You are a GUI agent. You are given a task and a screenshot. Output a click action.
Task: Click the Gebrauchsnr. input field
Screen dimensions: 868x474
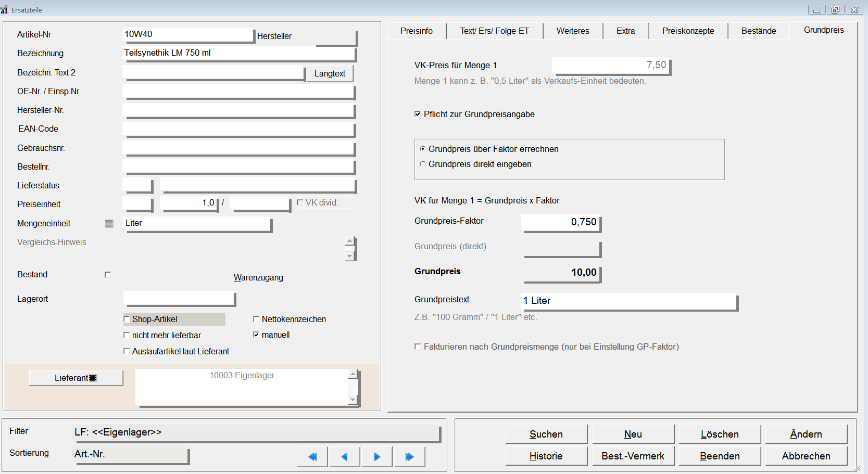[x=239, y=148]
